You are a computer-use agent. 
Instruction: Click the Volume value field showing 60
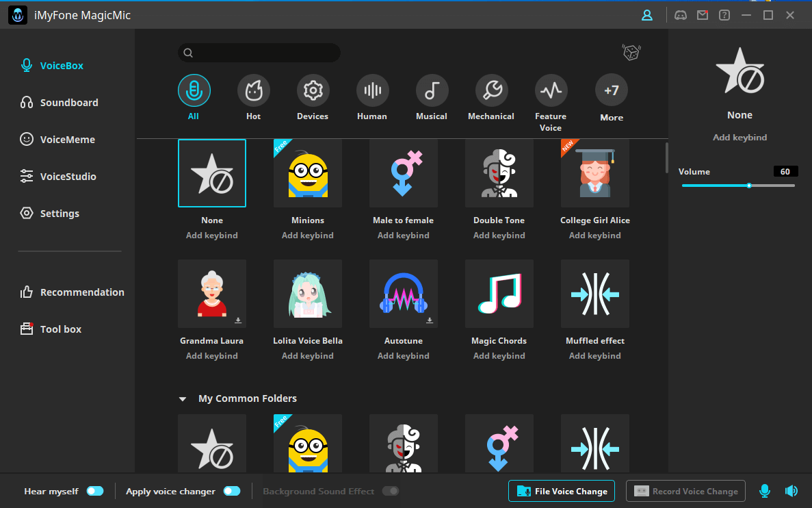click(x=785, y=172)
